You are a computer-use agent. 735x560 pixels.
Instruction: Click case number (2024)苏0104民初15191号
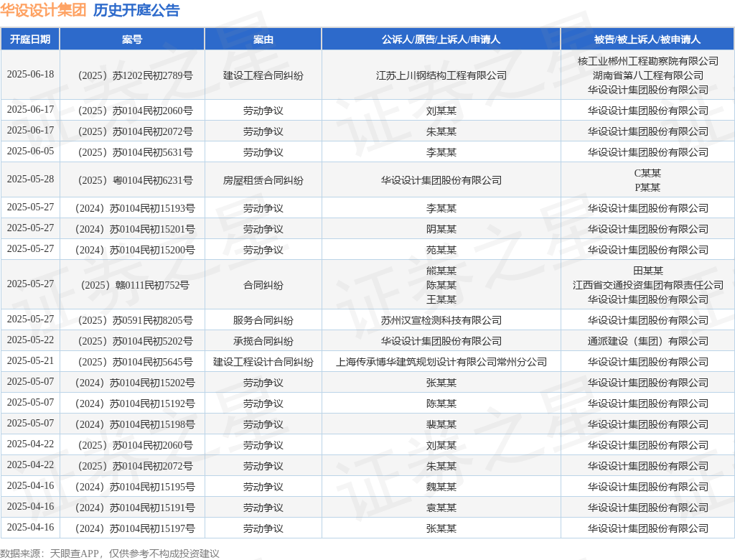(x=135, y=508)
